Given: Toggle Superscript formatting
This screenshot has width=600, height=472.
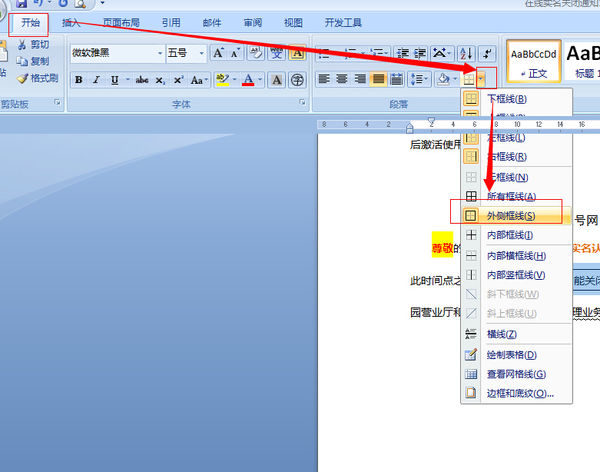Looking at the screenshot, I should [x=178, y=80].
